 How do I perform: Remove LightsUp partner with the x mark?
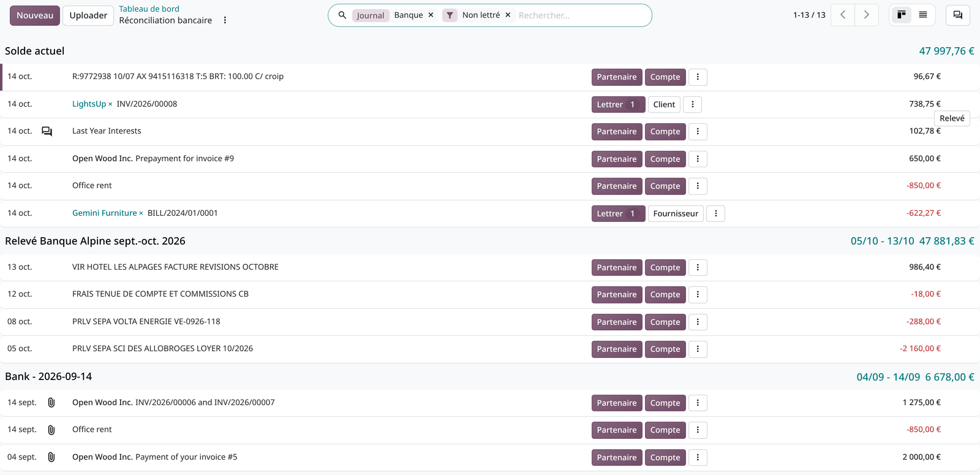[110, 104]
